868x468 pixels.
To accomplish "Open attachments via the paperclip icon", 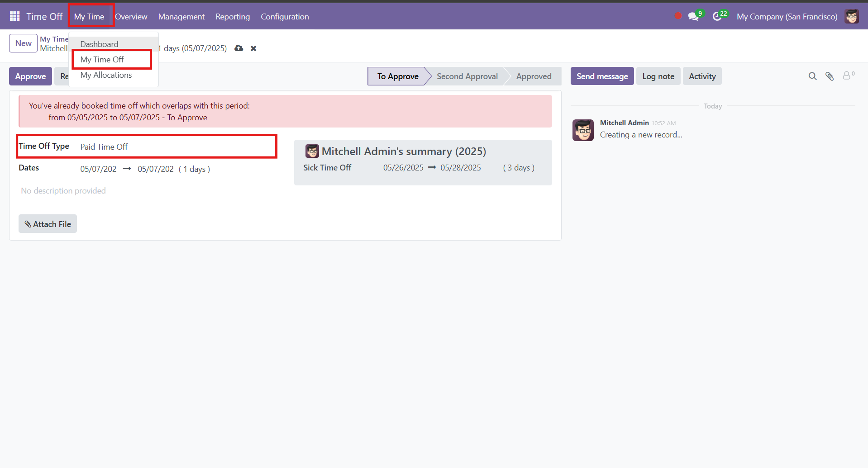I will (830, 76).
